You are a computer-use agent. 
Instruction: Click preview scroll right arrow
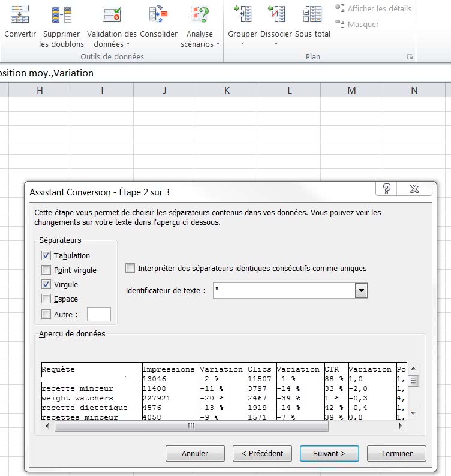(x=401, y=426)
